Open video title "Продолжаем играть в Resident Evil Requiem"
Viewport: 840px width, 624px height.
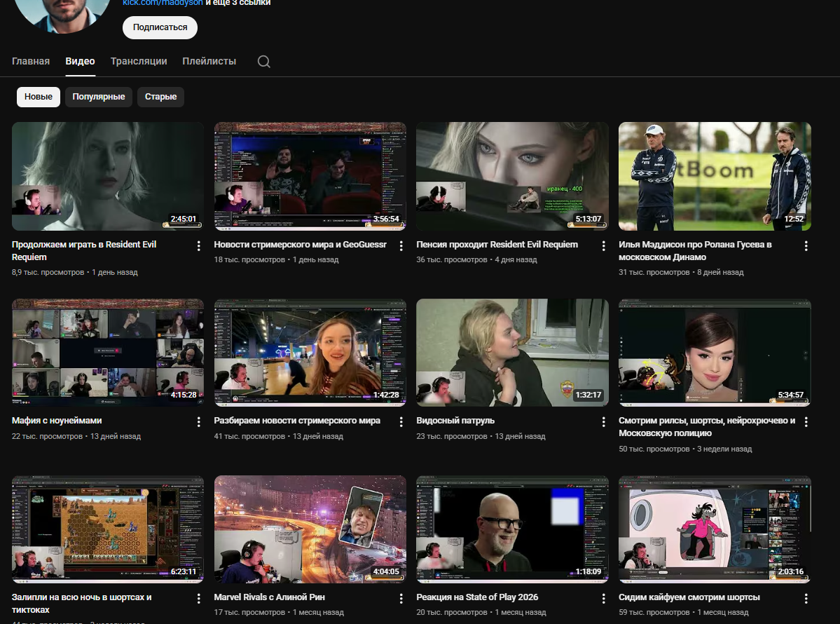[84, 250]
